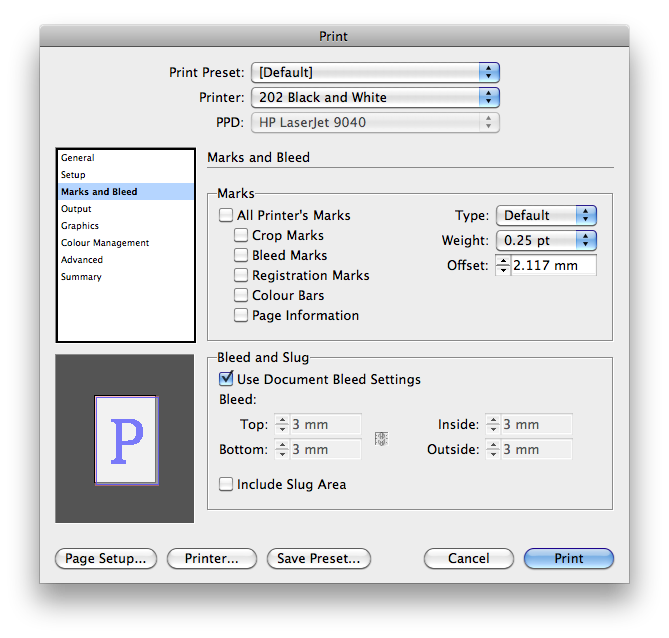
Task: Enable All Printer's Marks checkbox
Action: [x=225, y=215]
